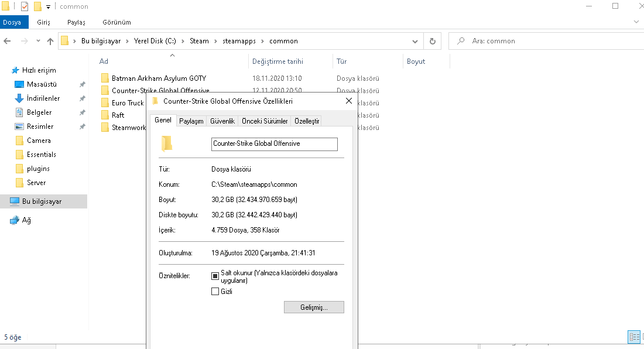
Task: Expand the chevron after 'Bu bilgisayar' breadcrumb
Action: pyautogui.click(x=127, y=41)
